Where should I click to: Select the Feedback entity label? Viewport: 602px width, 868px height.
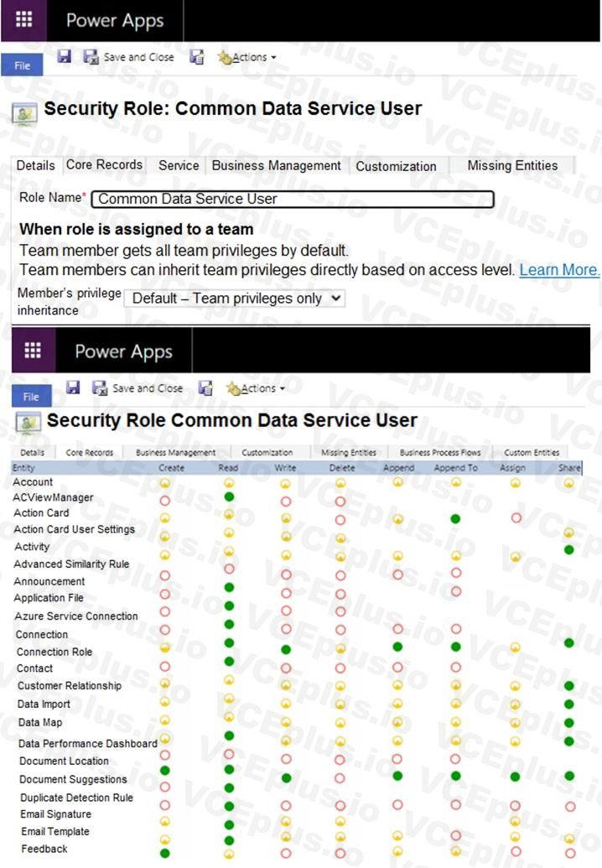pos(44,849)
